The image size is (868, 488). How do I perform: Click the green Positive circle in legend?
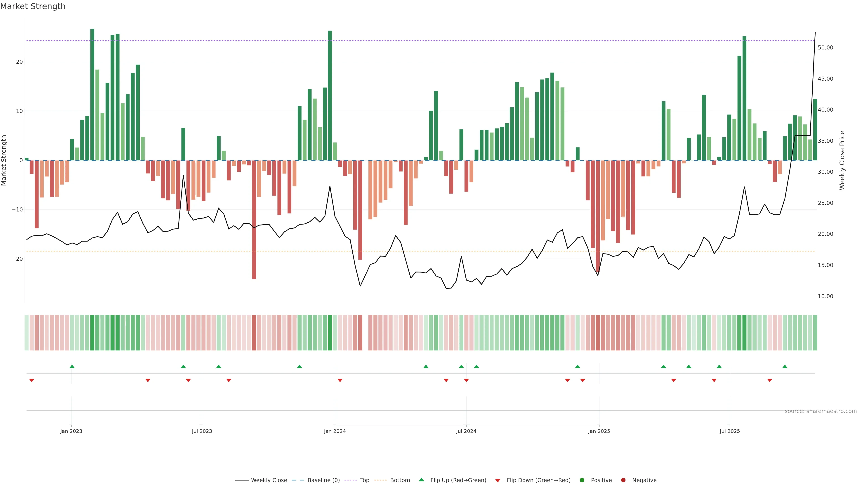[582, 480]
